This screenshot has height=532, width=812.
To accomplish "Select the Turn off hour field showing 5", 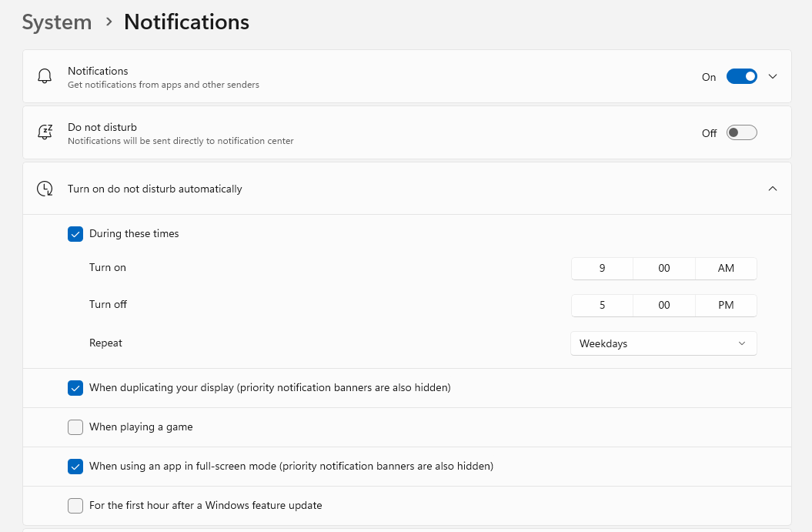I will tap(603, 305).
